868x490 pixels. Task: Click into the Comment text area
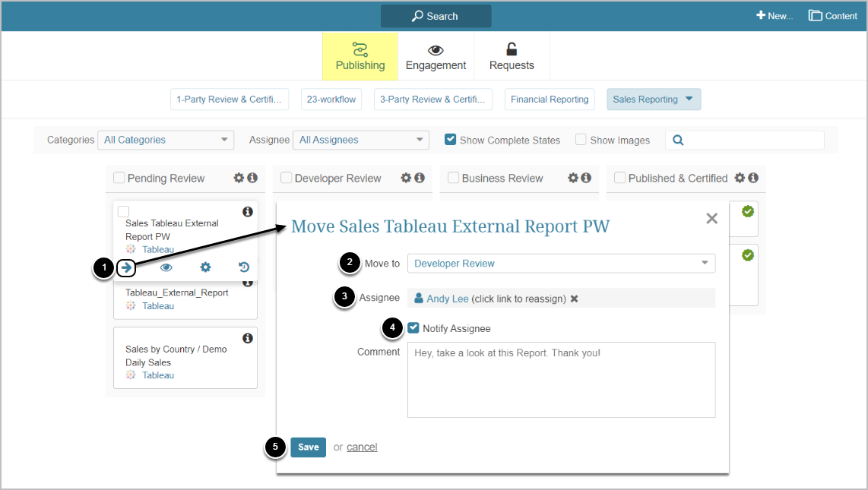(561, 380)
